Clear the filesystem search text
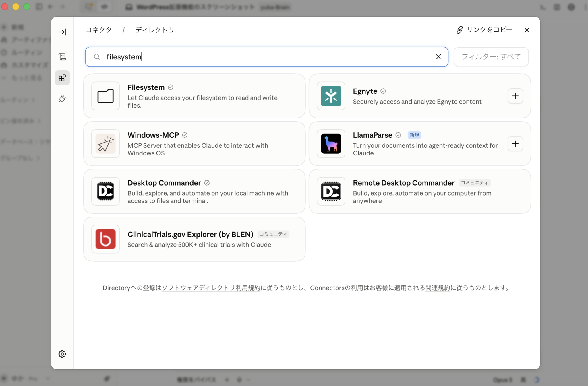Image resolution: width=588 pixels, height=386 pixels. [x=438, y=57]
